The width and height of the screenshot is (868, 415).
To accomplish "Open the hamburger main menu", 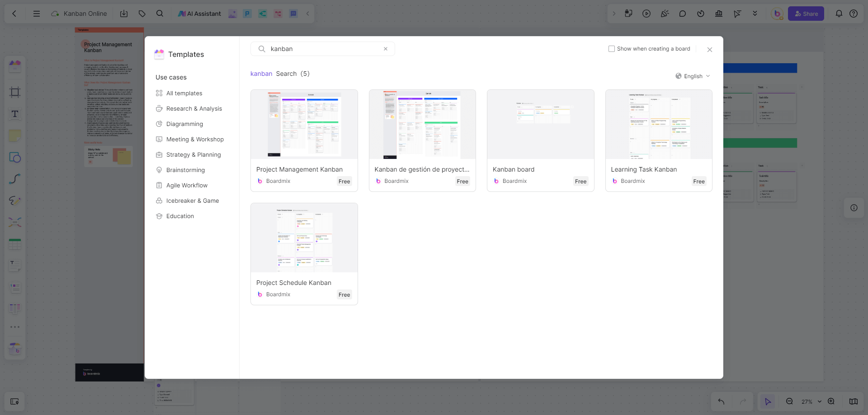I will (37, 14).
